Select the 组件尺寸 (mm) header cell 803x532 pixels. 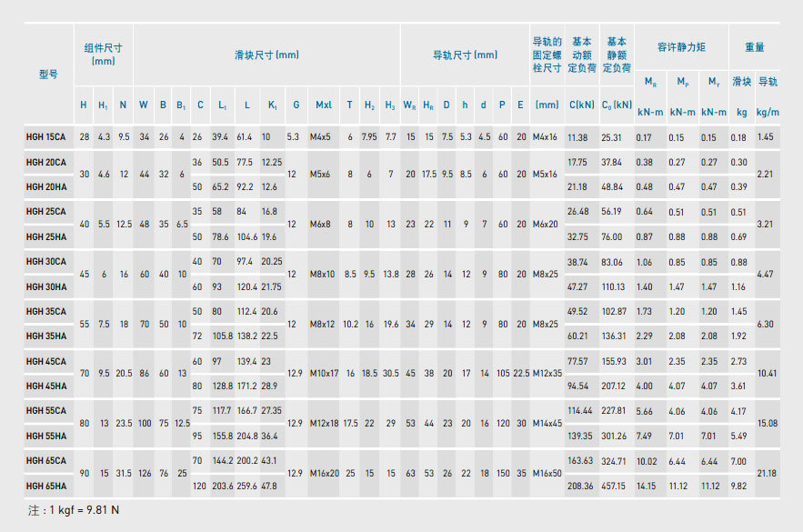tap(104, 54)
